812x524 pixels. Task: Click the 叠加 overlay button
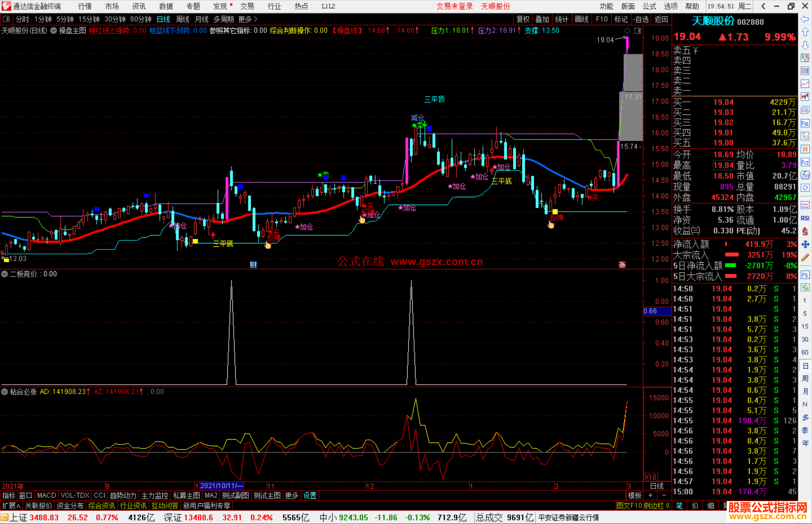pos(542,19)
